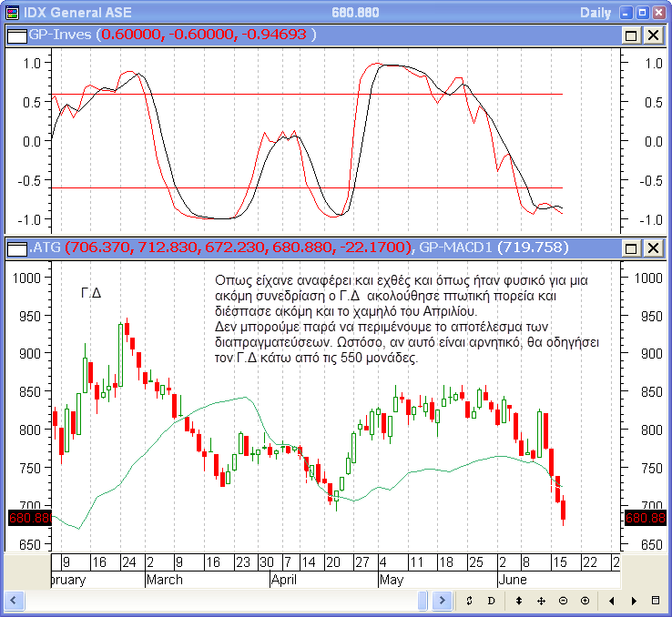Click the 1000 label on left price axis

(26, 278)
